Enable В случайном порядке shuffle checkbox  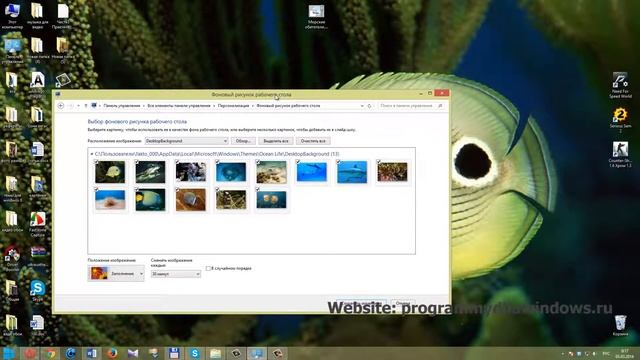pyautogui.click(x=208, y=269)
